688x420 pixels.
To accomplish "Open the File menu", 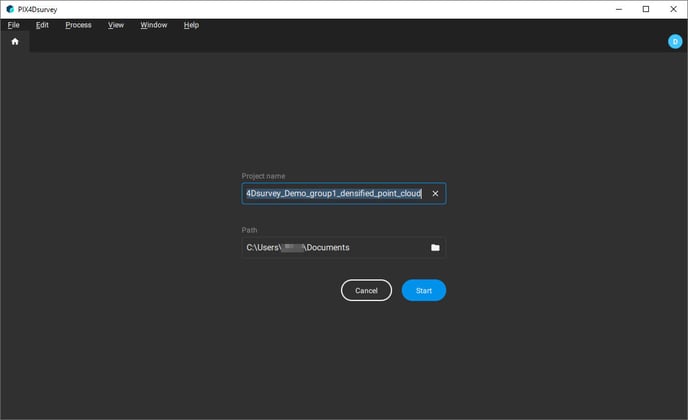I will [14, 25].
